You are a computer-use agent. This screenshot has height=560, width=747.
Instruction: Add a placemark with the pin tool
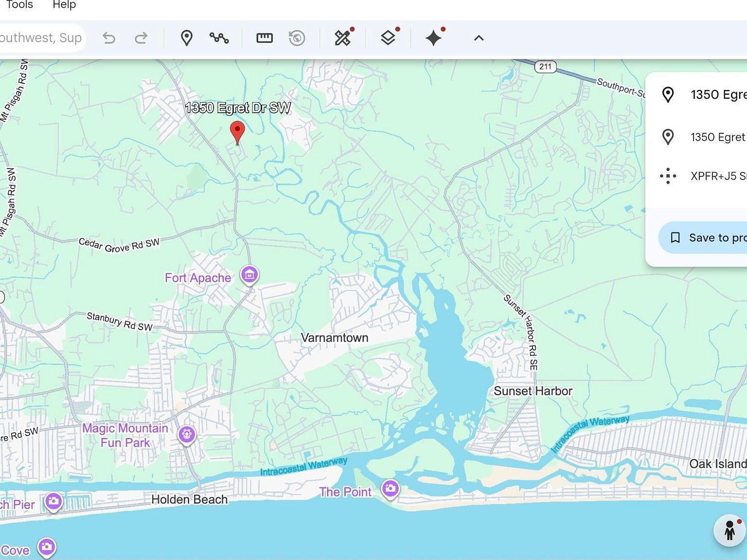[187, 37]
